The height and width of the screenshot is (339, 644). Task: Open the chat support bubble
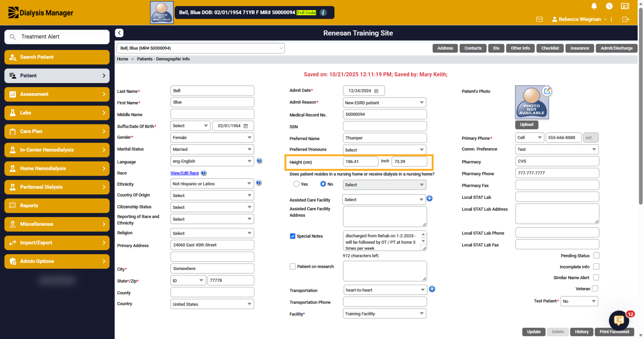tap(619, 320)
